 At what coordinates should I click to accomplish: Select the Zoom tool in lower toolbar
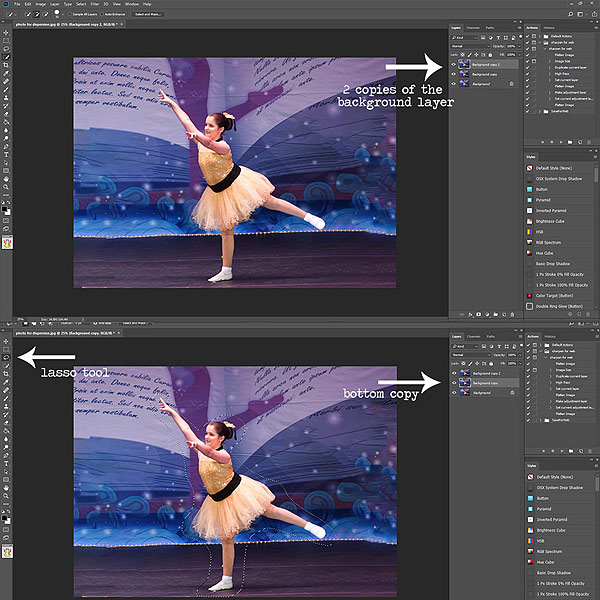click(6, 496)
